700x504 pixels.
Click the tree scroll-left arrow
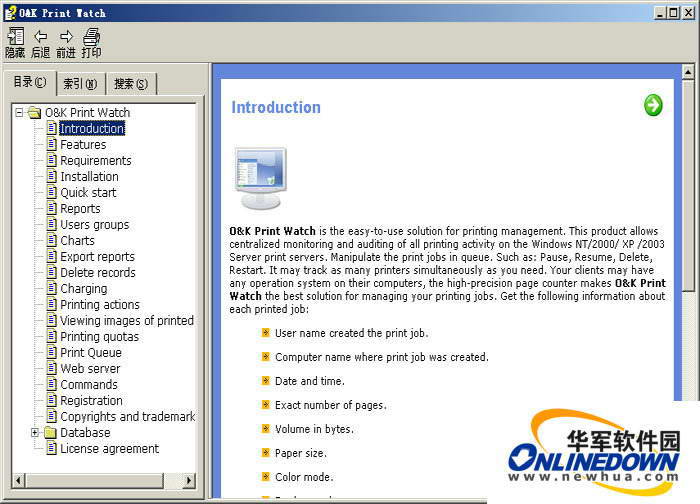pos(18,480)
